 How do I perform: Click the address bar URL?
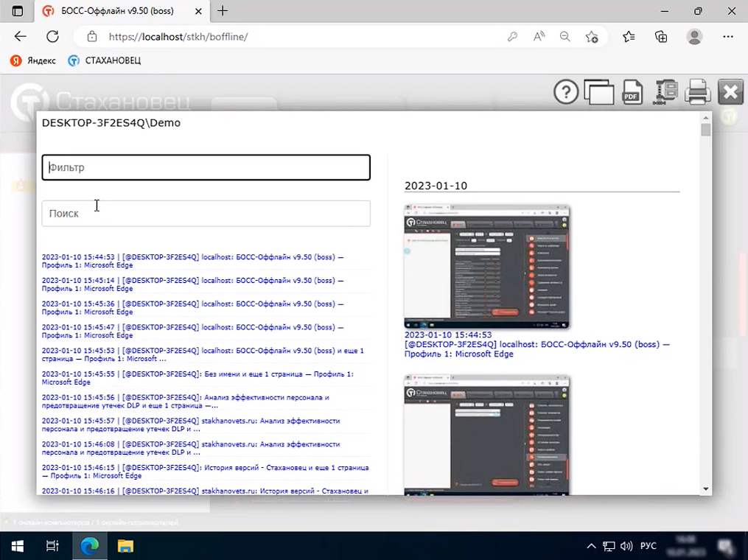tap(178, 37)
